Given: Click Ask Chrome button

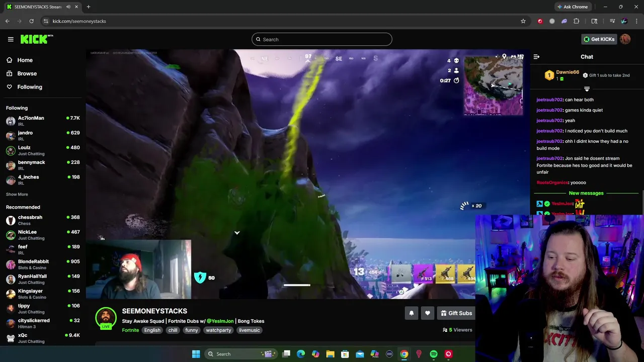Looking at the screenshot, I should [x=572, y=7].
